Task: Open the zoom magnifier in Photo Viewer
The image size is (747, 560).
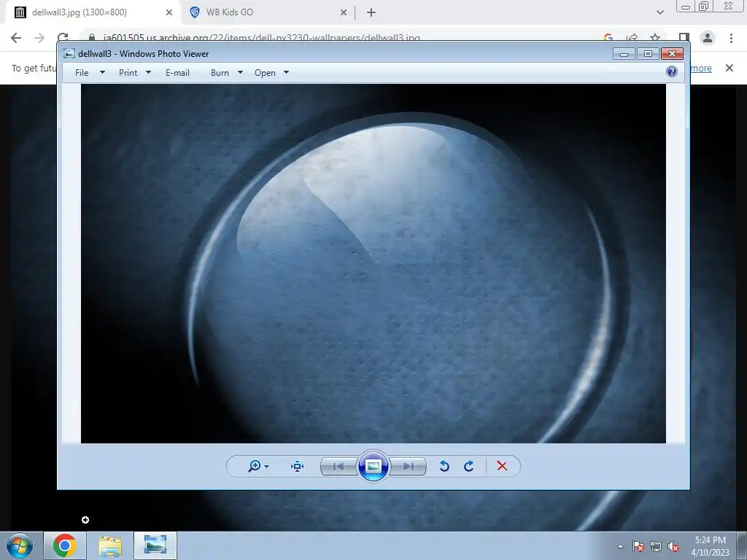Action: (x=255, y=466)
